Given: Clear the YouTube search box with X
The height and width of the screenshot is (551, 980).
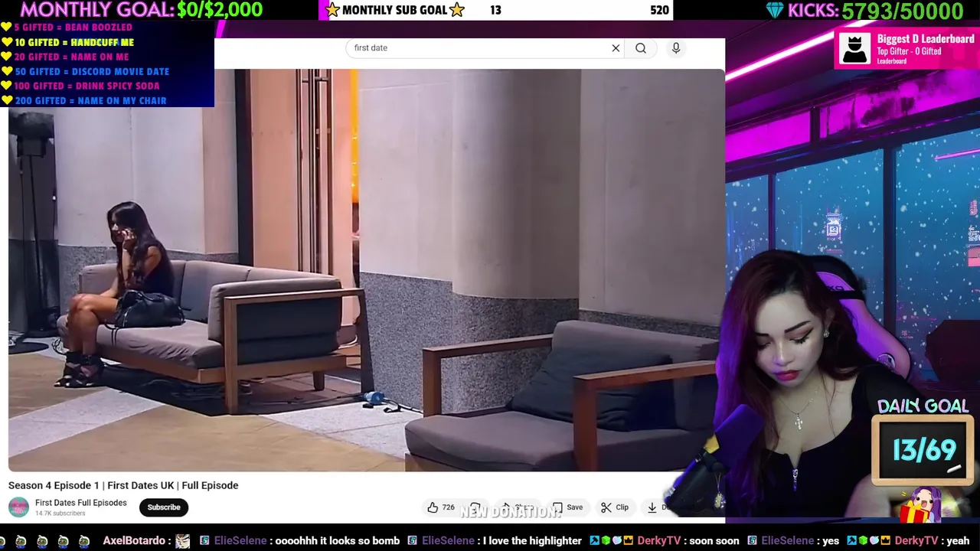Looking at the screenshot, I should pyautogui.click(x=616, y=48).
